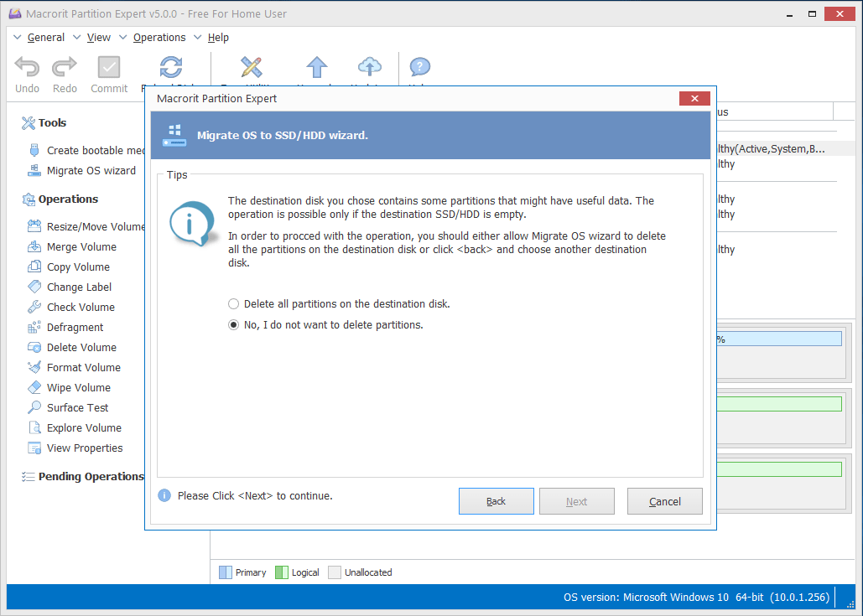
Task: Click the Healthy(Active,System,B... status cell
Action: 771,148
